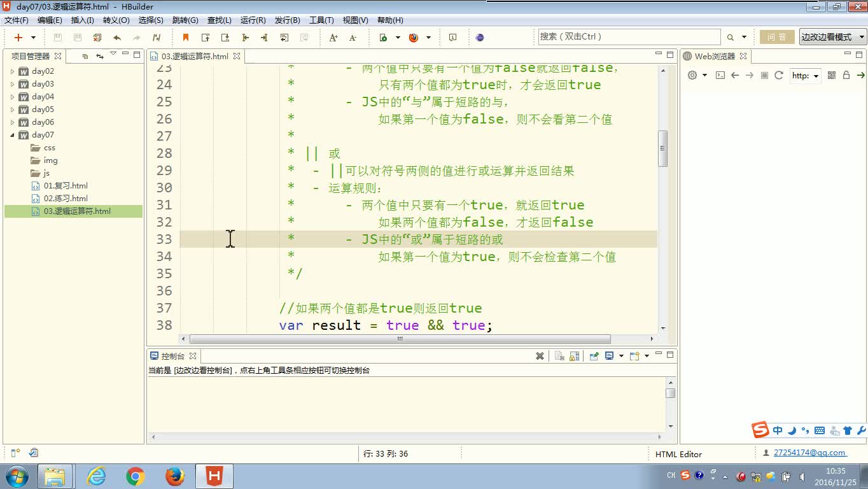868x489 pixels.
Task: Open the 工具(T) menu
Action: 321,20
